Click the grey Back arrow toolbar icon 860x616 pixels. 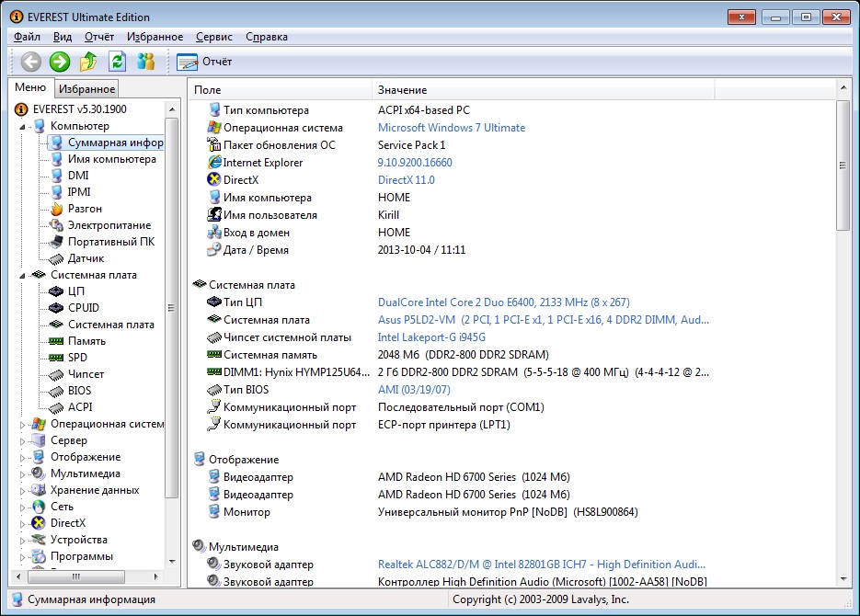click(x=31, y=62)
